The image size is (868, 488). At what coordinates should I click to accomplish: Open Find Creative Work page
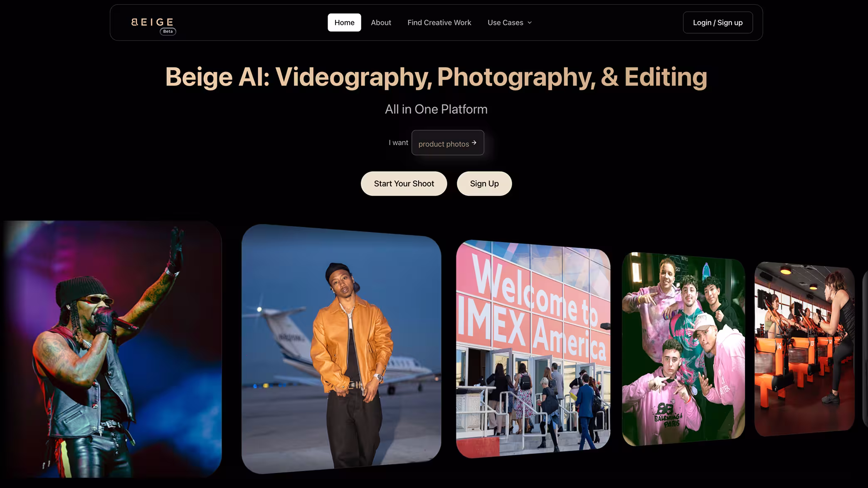(439, 22)
